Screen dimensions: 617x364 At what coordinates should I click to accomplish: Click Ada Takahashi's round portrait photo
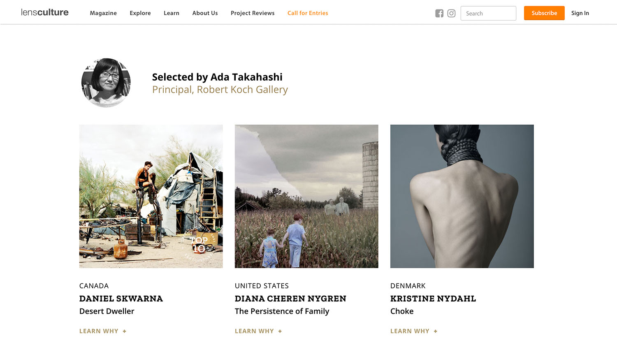pyautogui.click(x=106, y=83)
